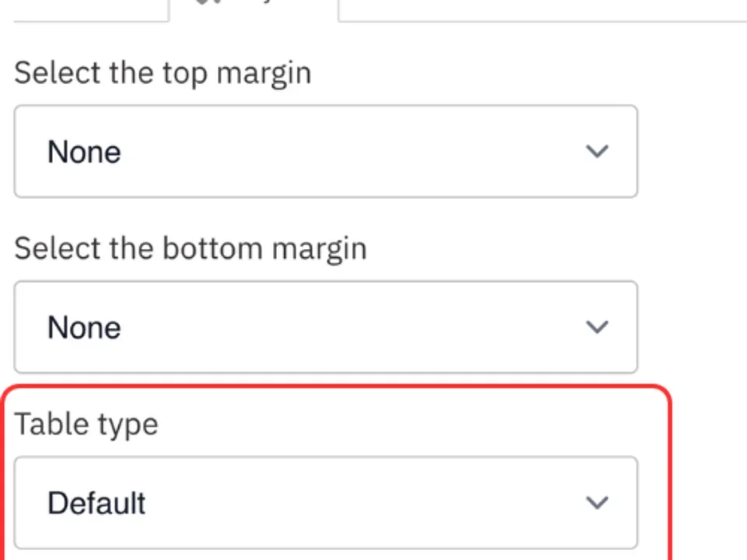Click the "None" value under top margin
Viewport: 747px width, 560px height.
click(x=83, y=152)
